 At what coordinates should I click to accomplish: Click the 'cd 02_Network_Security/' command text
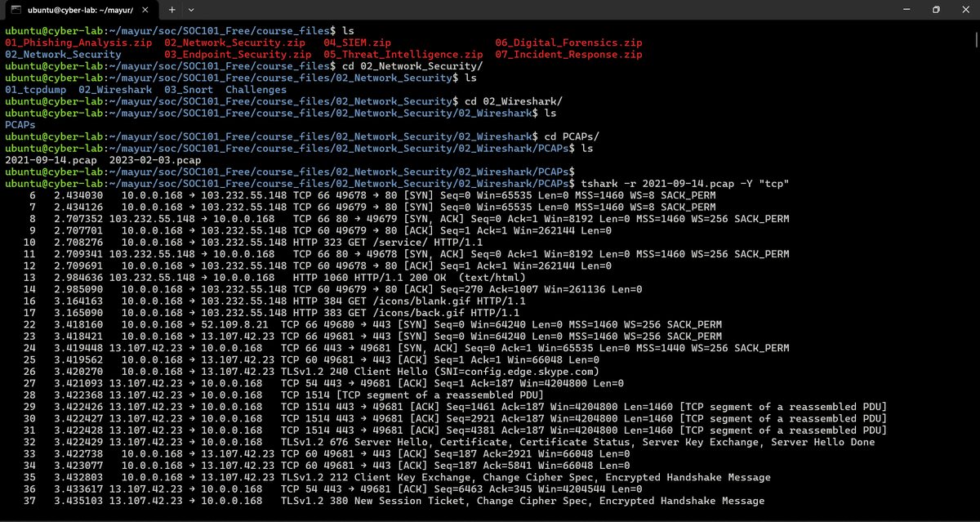pyautogui.click(x=412, y=65)
